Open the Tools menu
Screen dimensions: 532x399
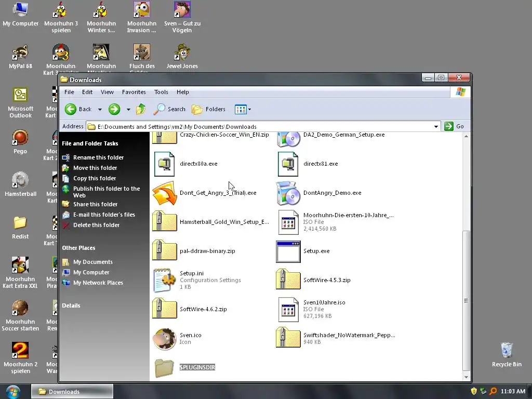[161, 92]
